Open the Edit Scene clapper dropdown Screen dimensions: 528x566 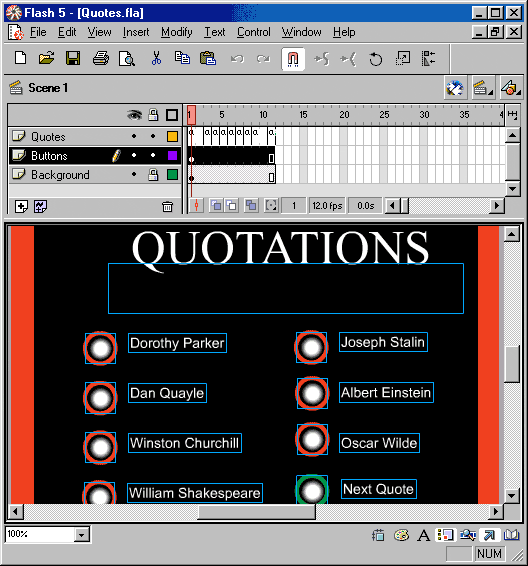tap(483, 88)
